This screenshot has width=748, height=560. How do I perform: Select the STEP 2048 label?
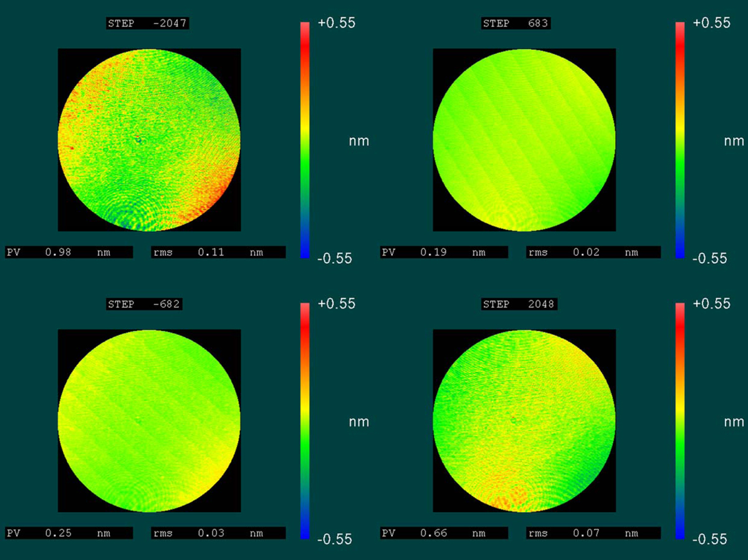520,304
